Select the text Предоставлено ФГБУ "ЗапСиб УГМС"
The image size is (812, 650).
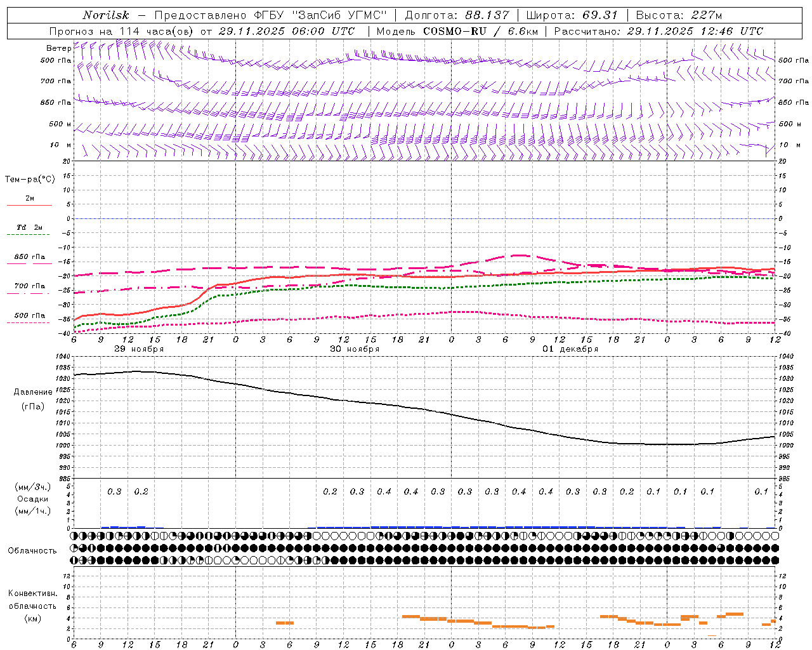pos(271,15)
